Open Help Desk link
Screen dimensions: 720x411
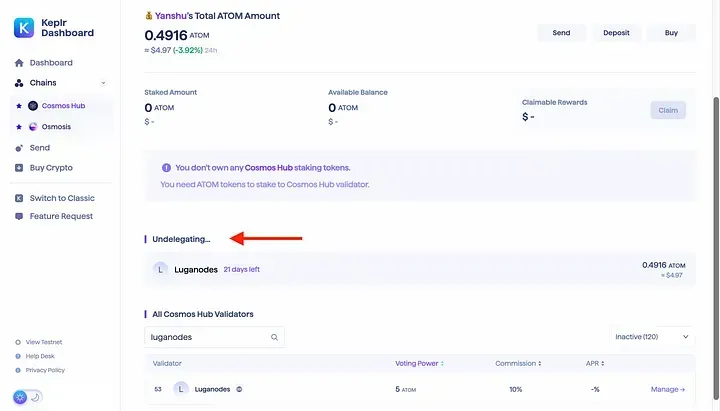(40, 356)
